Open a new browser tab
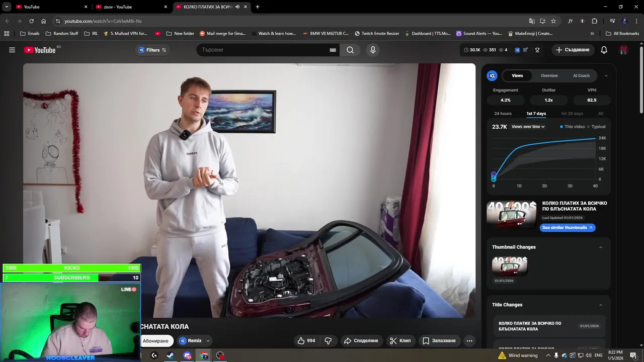644x362 pixels. [258, 7]
